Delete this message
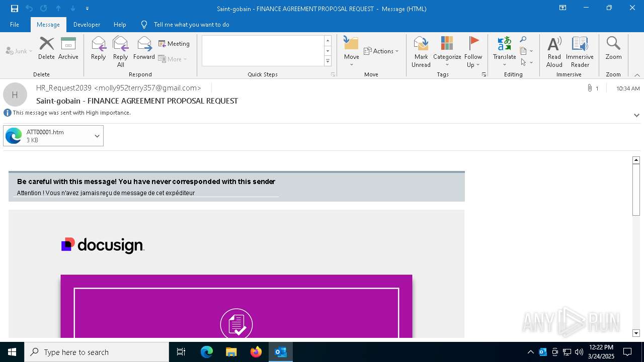This screenshot has width=644, height=362. pyautogui.click(x=46, y=48)
